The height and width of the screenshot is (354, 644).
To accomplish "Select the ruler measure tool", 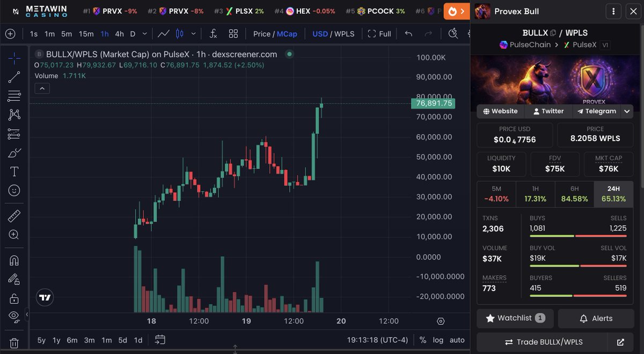I will (x=14, y=216).
